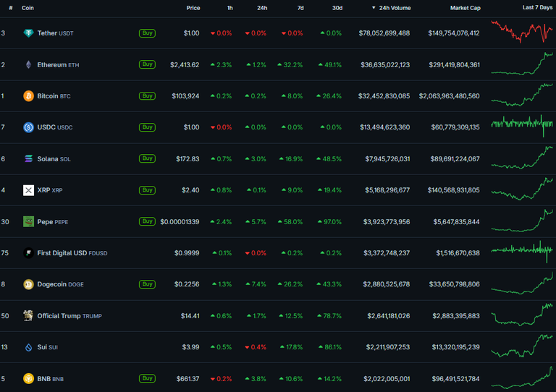Screen dimensions: 556x392
Task: Sort by the 24h column header
Action: (x=262, y=8)
